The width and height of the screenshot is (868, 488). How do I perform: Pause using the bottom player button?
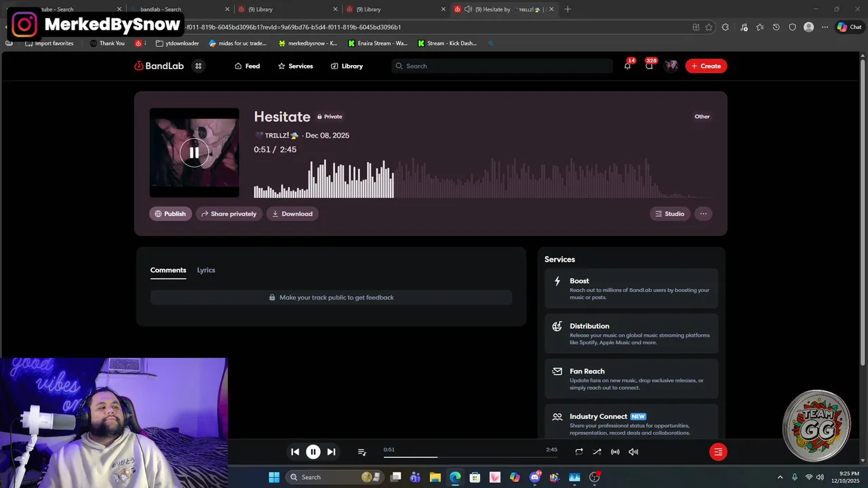(313, 451)
